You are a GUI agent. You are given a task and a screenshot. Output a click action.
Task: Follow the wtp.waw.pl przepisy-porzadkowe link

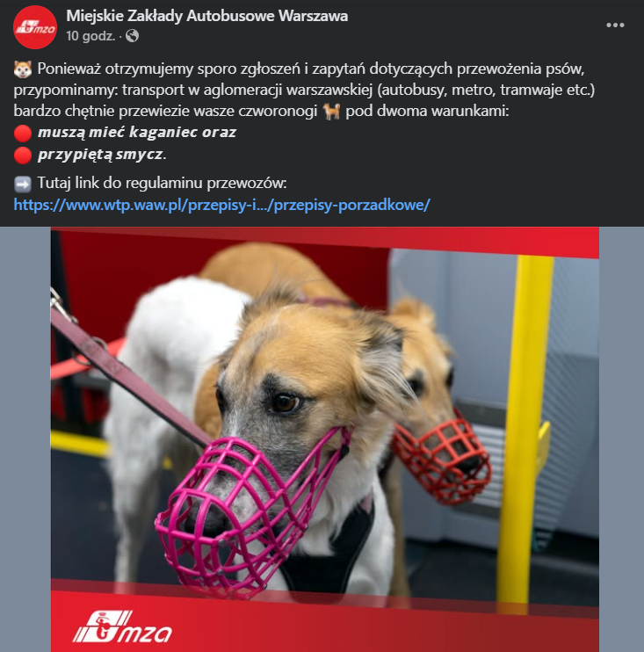point(221,205)
